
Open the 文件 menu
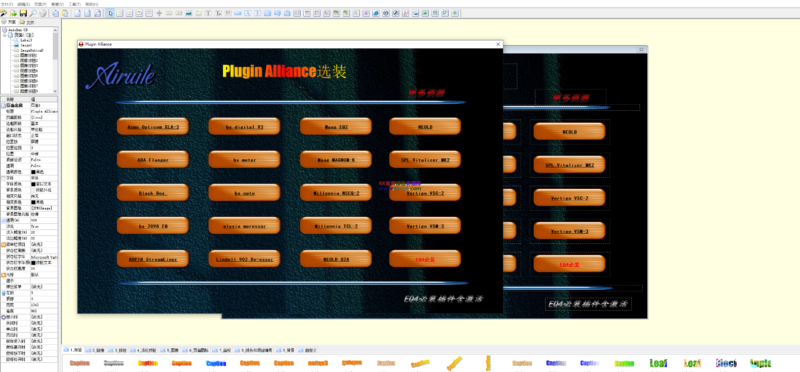[7, 4]
